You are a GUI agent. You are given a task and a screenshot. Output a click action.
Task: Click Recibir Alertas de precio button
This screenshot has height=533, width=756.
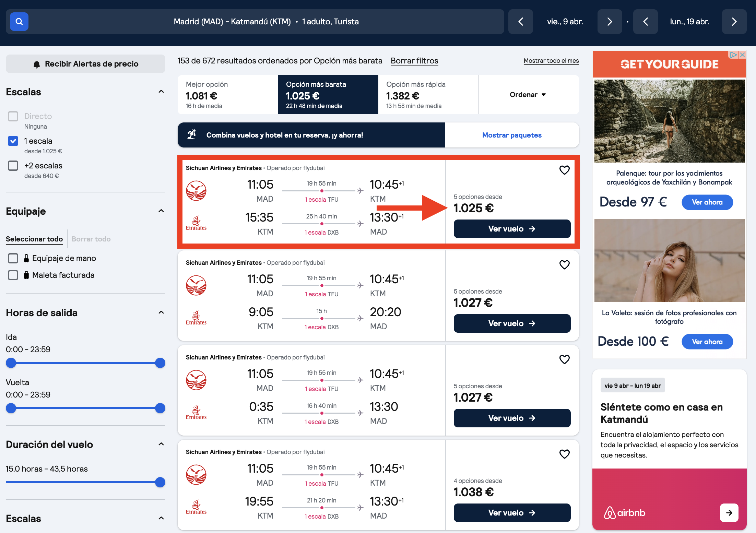pos(85,64)
